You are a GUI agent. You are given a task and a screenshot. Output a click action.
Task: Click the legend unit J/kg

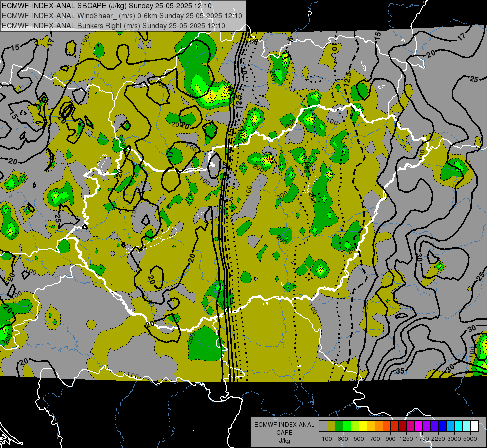click(284, 441)
